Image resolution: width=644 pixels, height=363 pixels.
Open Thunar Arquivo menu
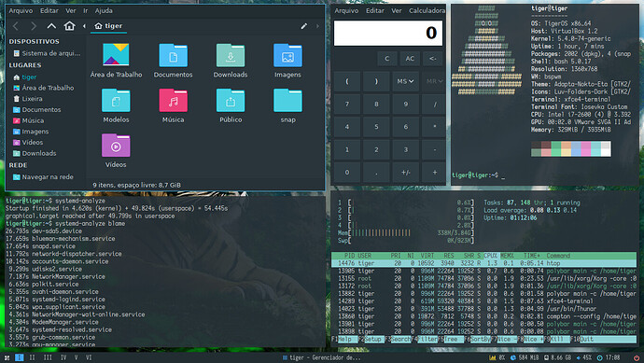(x=21, y=10)
